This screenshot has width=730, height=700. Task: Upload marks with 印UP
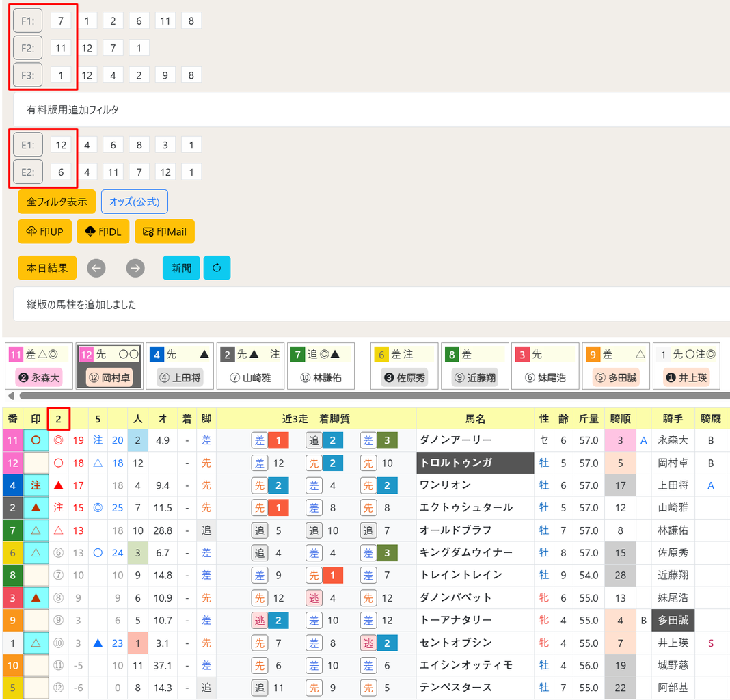point(44,232)
